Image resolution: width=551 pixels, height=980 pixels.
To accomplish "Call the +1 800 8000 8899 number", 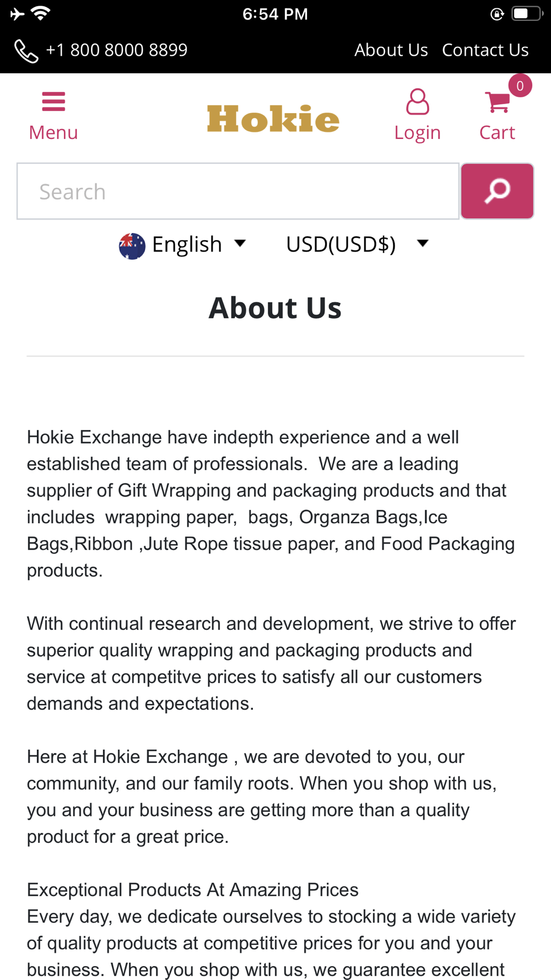I will pos(117,50).
